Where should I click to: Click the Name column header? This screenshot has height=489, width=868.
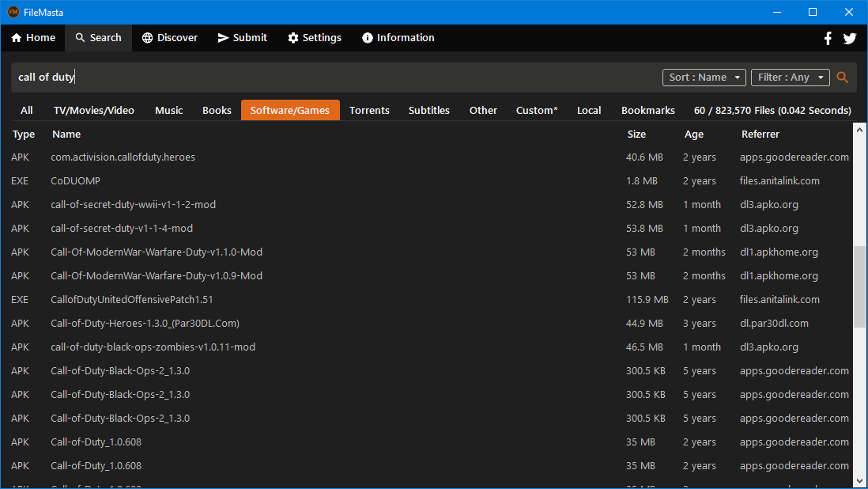tap(66, 134)
